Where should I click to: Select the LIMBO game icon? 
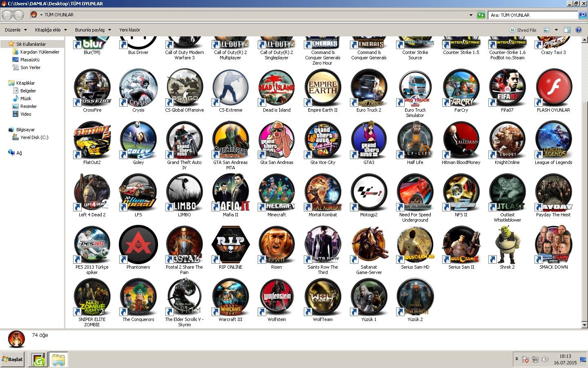[x=184, y=193]
